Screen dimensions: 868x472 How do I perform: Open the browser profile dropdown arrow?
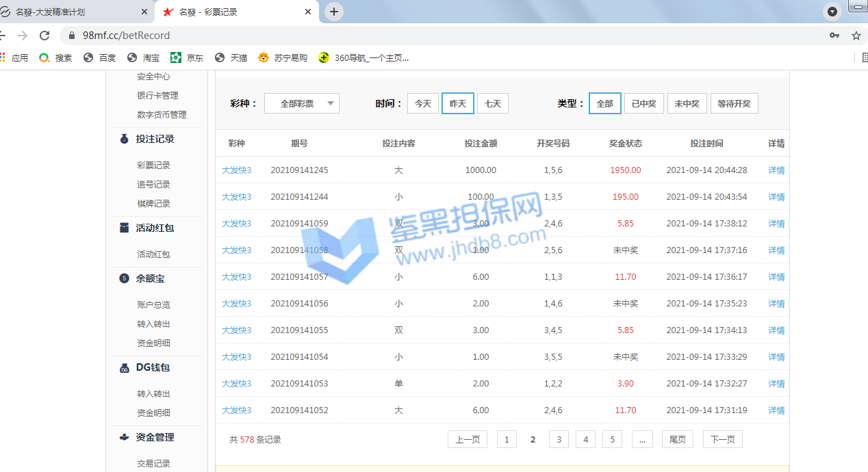tap(832, 12)
